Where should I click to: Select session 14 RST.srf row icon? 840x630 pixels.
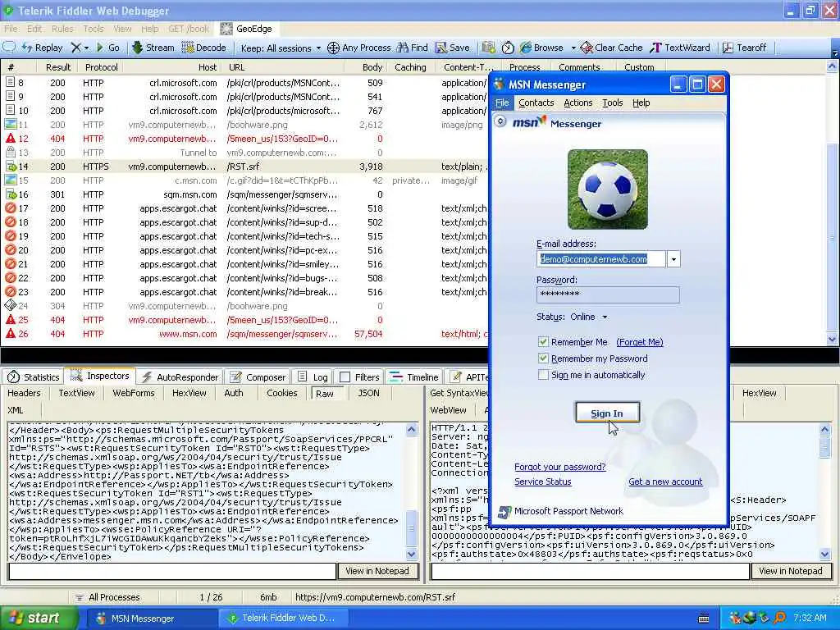coord(10,166)
